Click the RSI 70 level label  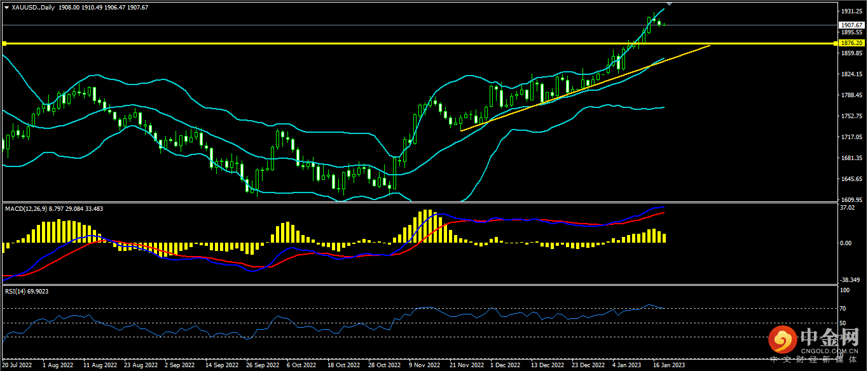[x=844, y=309]
